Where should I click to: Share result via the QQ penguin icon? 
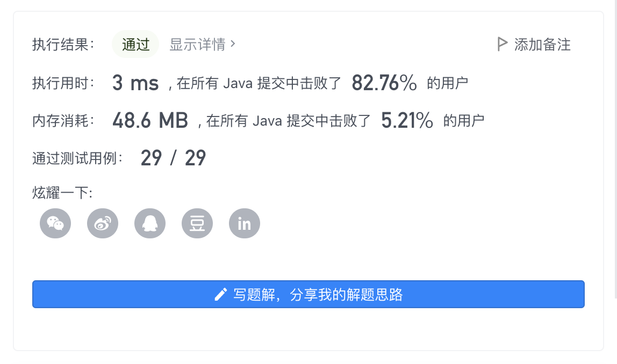tap(150, 223)
